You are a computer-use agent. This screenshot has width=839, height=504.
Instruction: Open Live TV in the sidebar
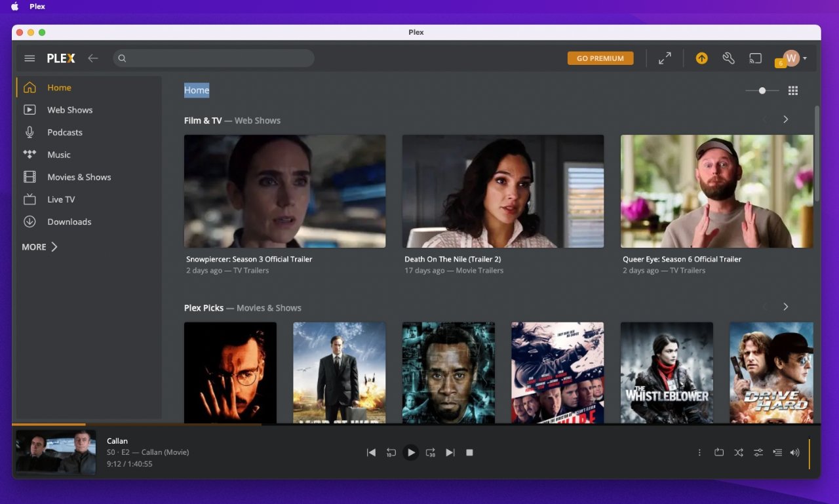tap(89, 199)
